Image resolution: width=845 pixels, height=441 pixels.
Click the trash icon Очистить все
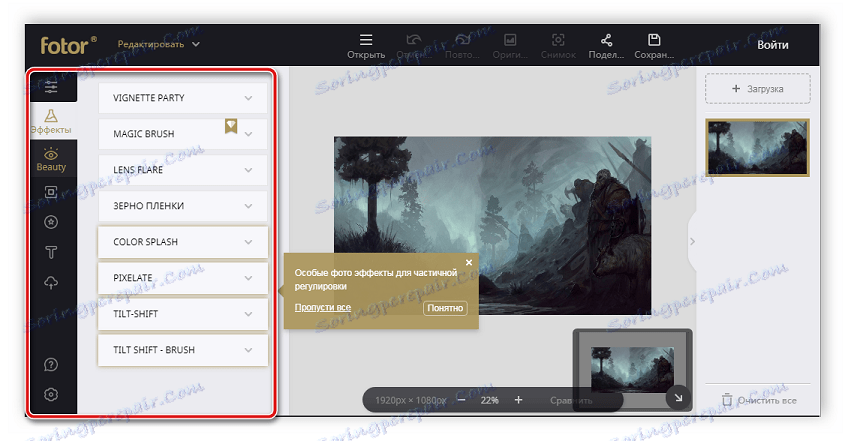(727, 400)
